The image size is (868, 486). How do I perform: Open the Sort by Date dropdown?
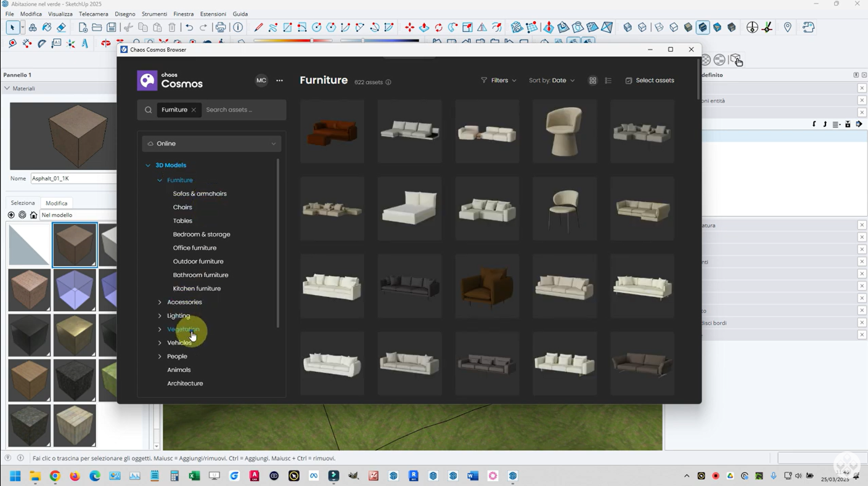551,81
